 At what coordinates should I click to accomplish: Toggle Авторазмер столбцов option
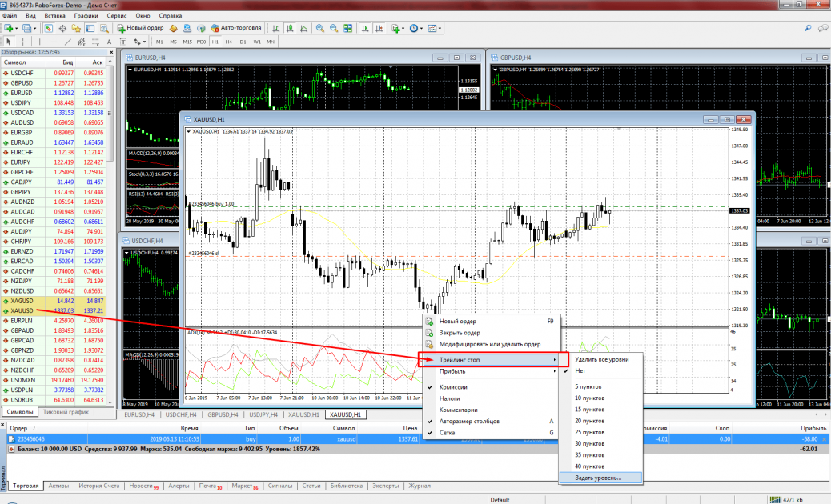(x=469, y=421)
